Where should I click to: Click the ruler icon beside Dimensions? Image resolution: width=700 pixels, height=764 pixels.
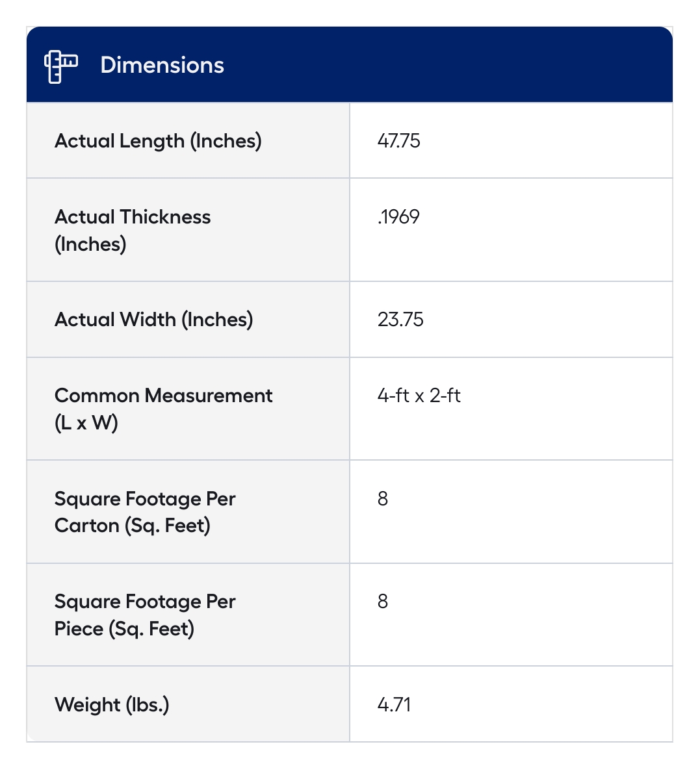click(x=60, y=66)
